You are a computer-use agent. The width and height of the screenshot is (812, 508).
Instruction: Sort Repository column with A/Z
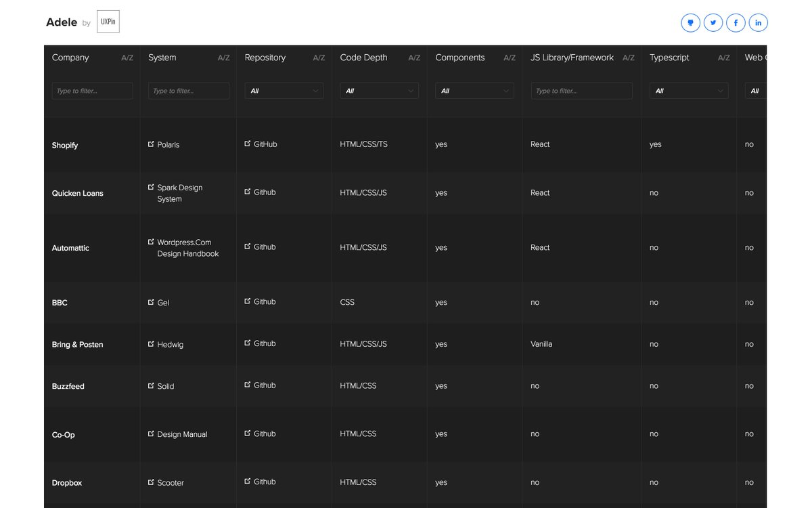(x=319, y=58)
